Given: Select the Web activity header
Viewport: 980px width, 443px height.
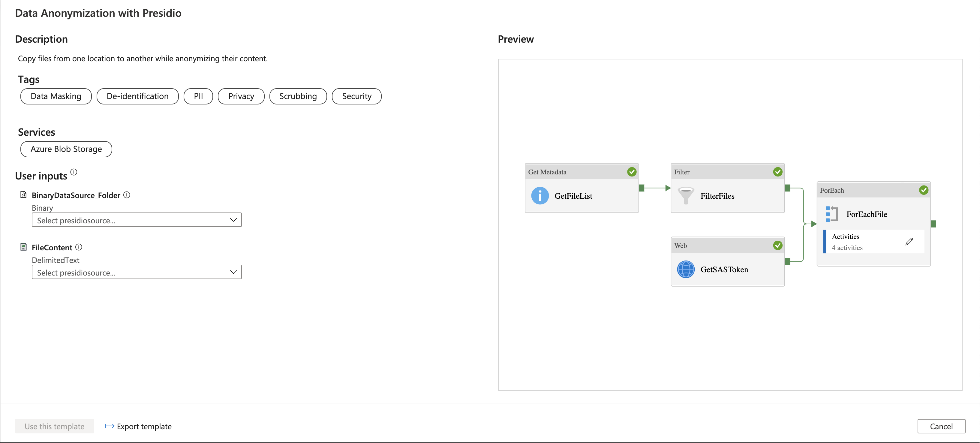Looking at the screenshot, I should tap(727, 246).
